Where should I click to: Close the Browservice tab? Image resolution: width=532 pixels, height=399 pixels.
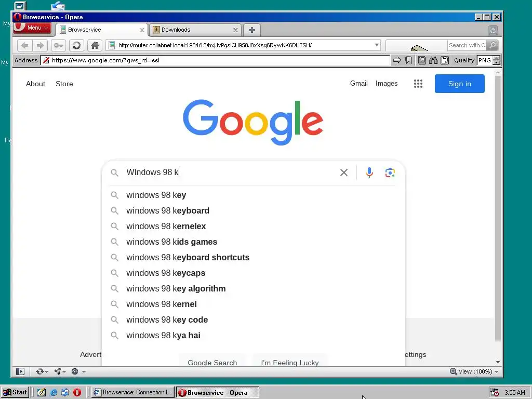142,30
